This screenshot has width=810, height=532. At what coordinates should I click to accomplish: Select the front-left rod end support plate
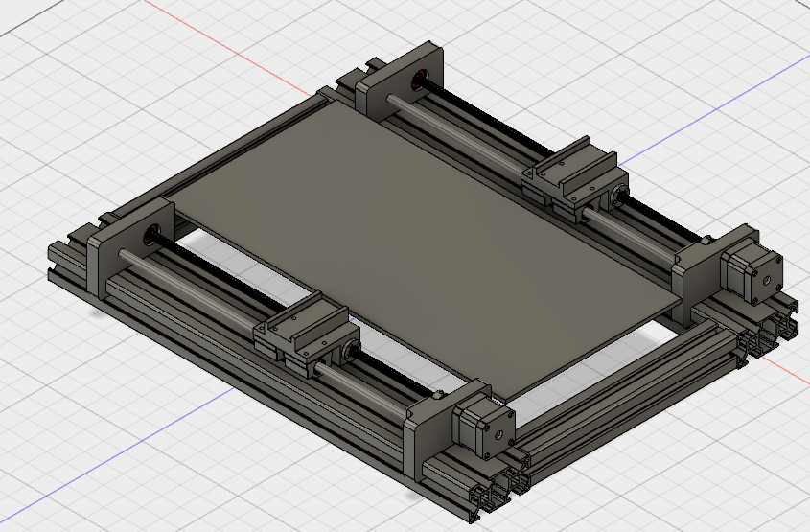click(131, 248)
